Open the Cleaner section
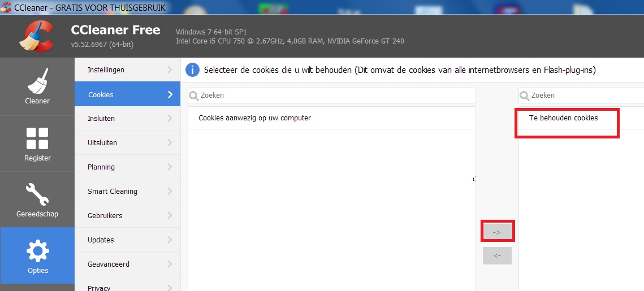 pyautogui.click(x=37, y=86)
